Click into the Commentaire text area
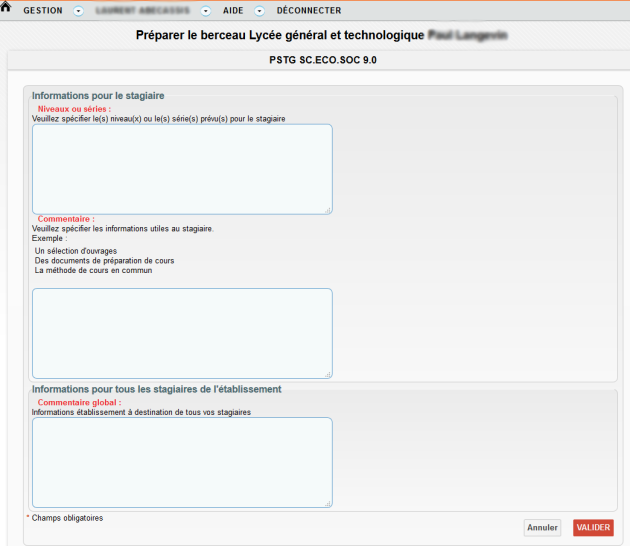Viewport: 630px width, 546px height. pos(182,333)
